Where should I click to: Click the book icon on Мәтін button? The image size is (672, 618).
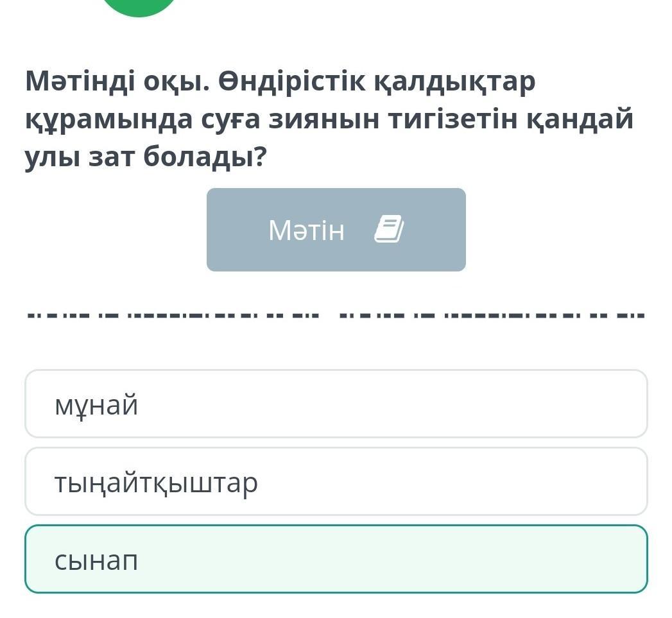[x=388, y=229]
